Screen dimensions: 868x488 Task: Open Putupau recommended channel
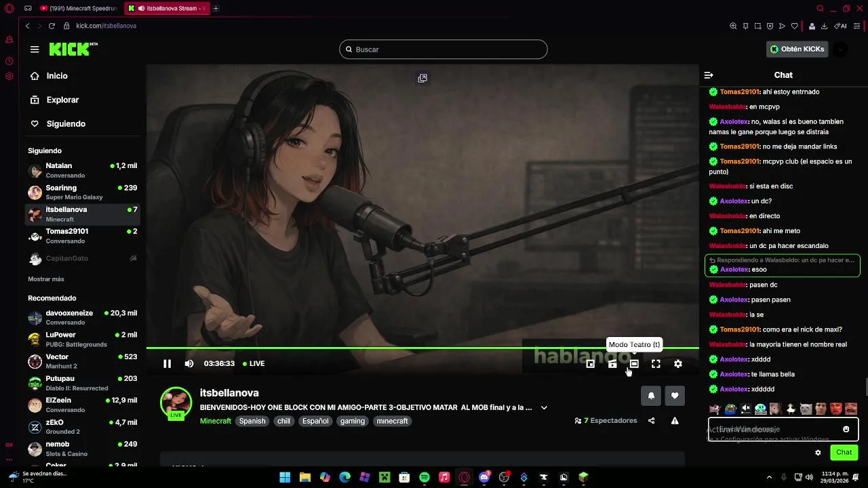(x=82, y=383)
